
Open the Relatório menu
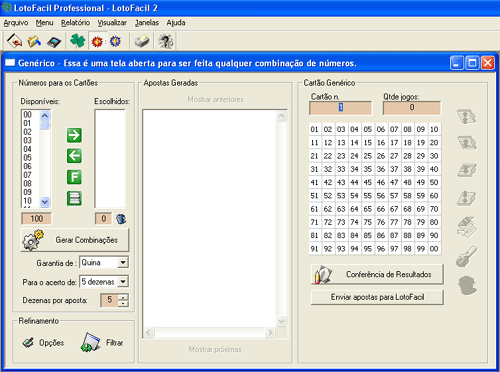(75, 23)
